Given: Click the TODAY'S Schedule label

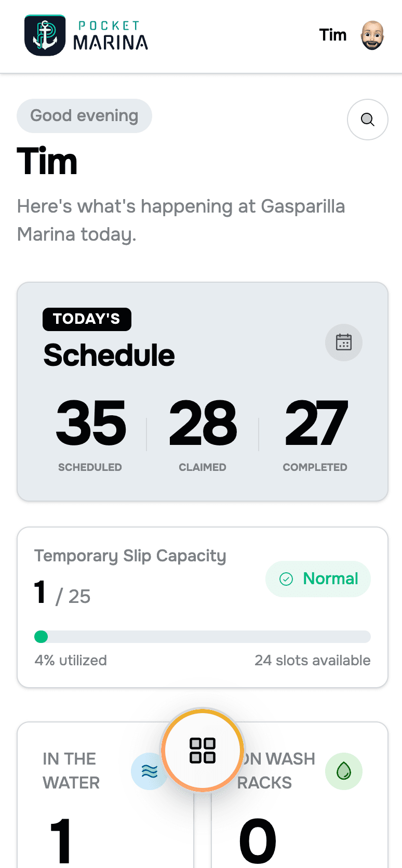Looking at the screenshot, I should (87, 319).
